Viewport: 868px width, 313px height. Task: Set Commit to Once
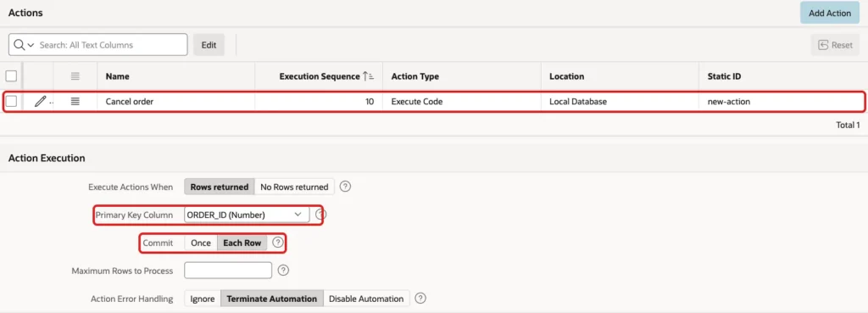click(x=200, y=243)
